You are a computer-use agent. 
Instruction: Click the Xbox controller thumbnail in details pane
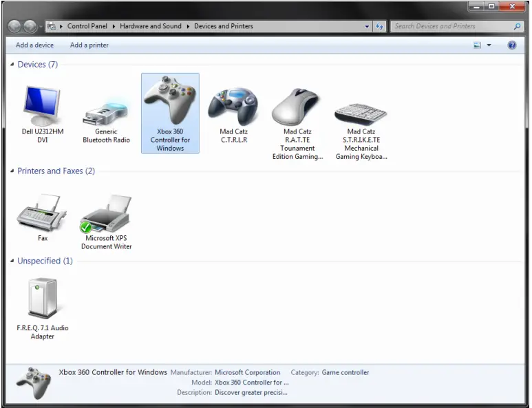[x=33, y=383]
